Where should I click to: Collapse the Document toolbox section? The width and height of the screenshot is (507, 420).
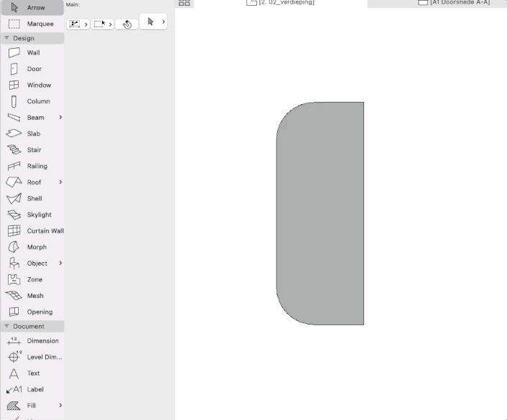[6, 326]
